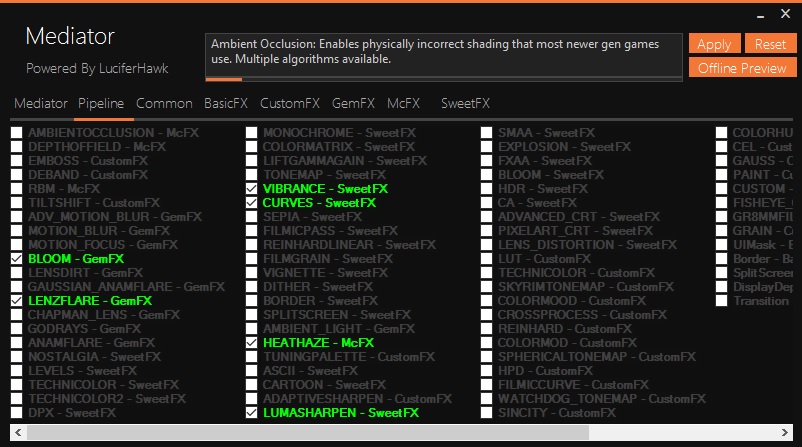Image resolution: width=802 pixels, height=447 pixels.
Task: Disable CURVES - SweetFX checkbox
Action: pos(252,203)
